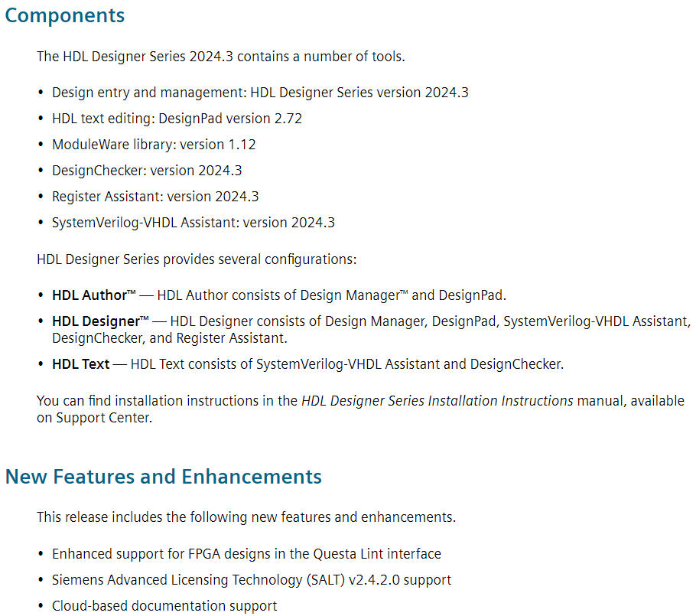
Task: Click the HDL Text bold term
Action: click(x=81, y=364)
